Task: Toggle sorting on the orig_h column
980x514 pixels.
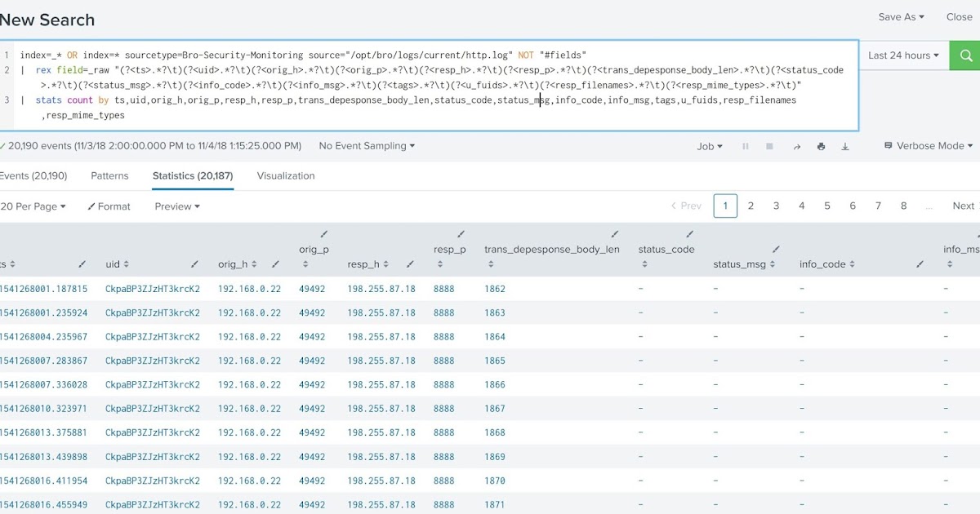Action: pyautogui.click(x=255, y=264)
